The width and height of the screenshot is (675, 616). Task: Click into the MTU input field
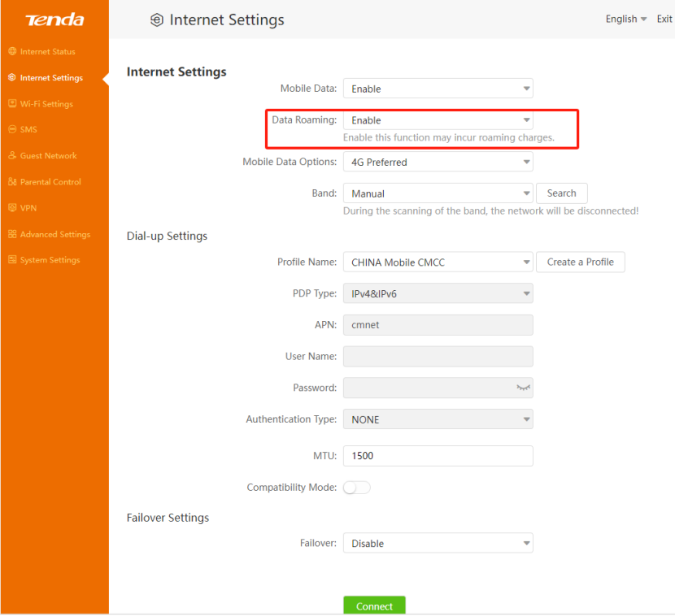pyautogui.click(x=438, y=456)
